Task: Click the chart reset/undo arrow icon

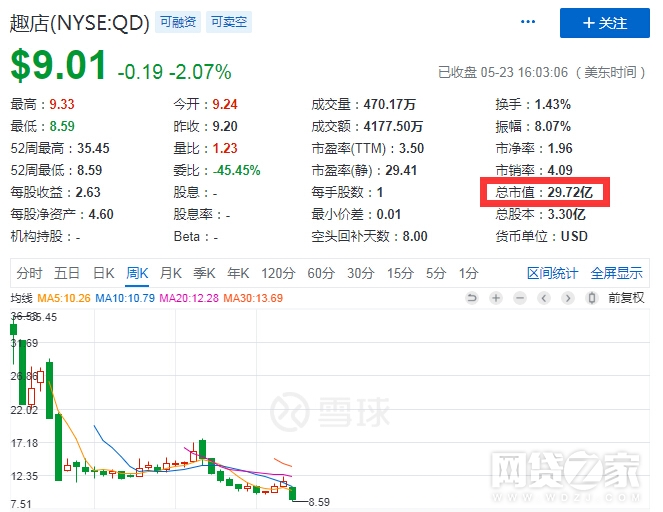Action: click(473, 298)
